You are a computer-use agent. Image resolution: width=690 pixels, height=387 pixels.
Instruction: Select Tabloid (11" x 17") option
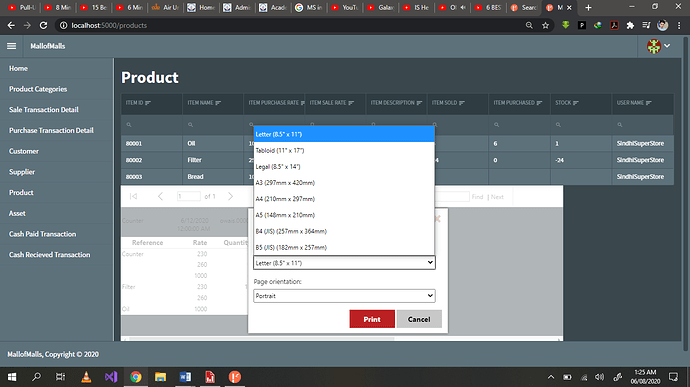click(x=344, y=151)
